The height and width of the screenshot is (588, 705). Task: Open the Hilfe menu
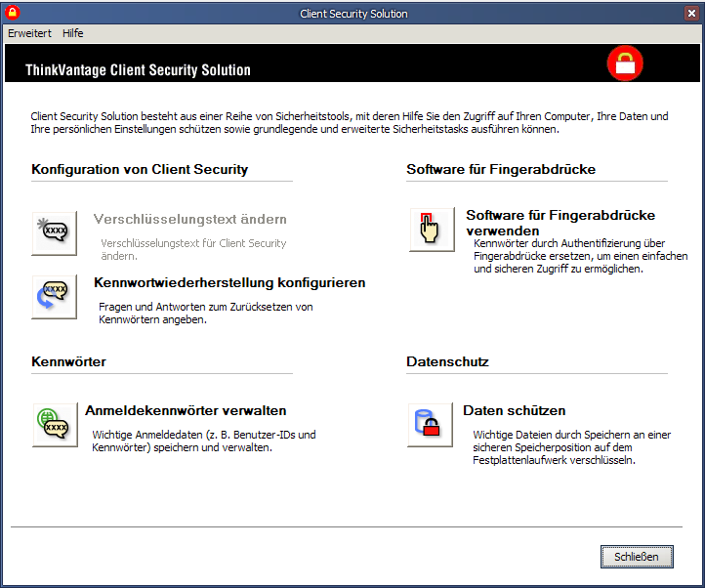coord(73,33)
